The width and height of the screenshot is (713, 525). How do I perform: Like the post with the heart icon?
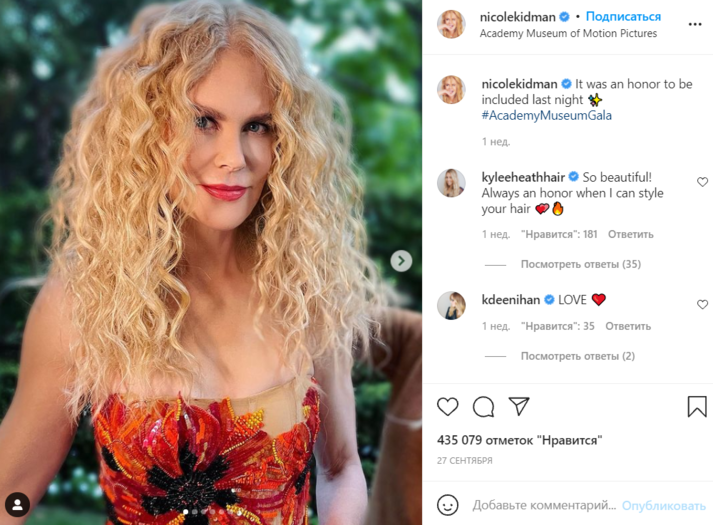coord(447,406)
